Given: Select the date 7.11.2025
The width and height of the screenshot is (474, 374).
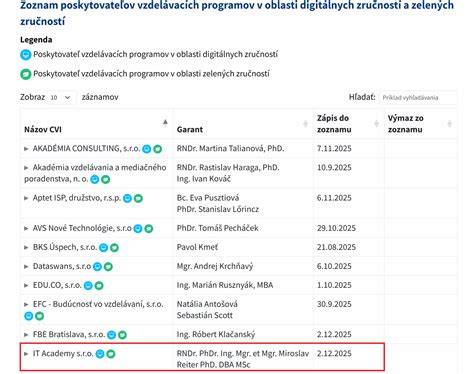Looking at the screenshot, I should (334, 148).
